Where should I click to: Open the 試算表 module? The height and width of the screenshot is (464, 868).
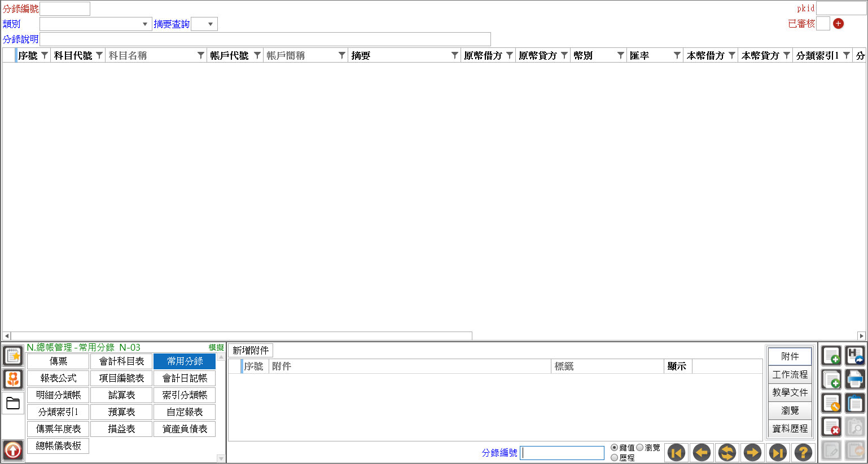pos(121,395)
